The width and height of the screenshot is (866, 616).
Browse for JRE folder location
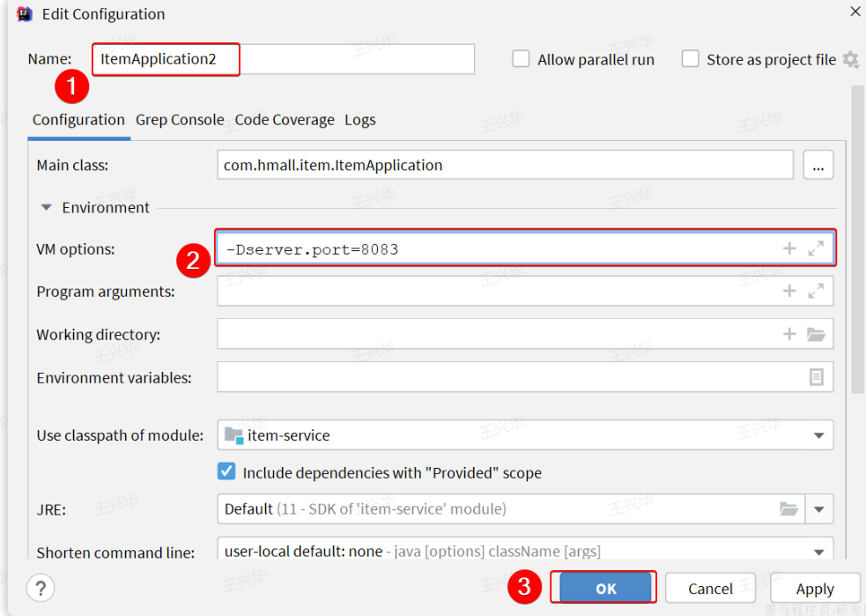[x=788, y=508]
